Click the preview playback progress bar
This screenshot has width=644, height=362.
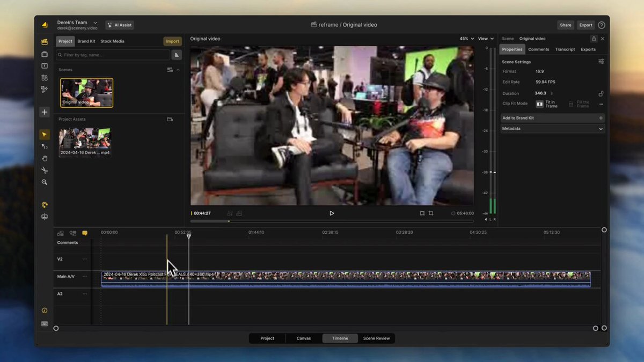pyautogui.click(x=332, y=221)
